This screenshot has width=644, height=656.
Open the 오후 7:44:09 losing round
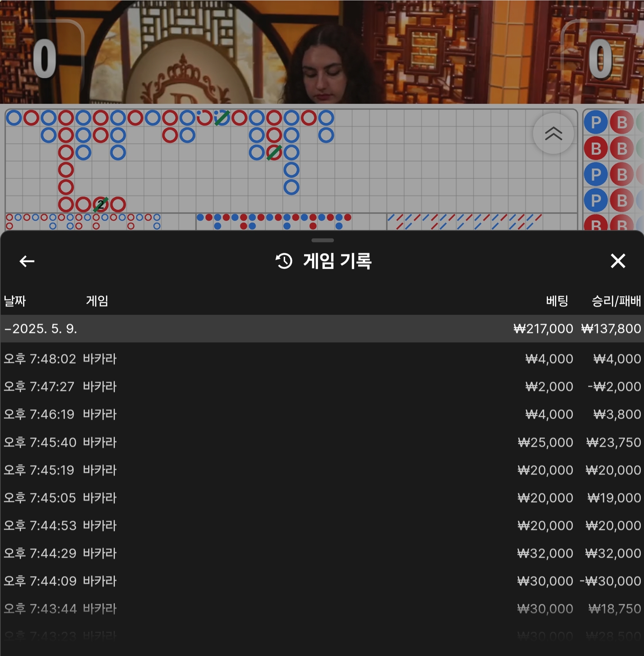pos(322,581)
